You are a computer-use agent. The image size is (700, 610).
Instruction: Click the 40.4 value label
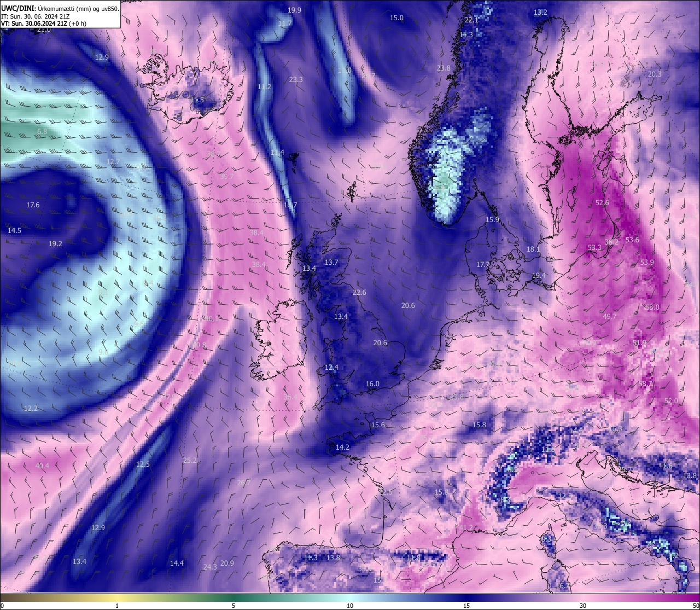[42, 466]
